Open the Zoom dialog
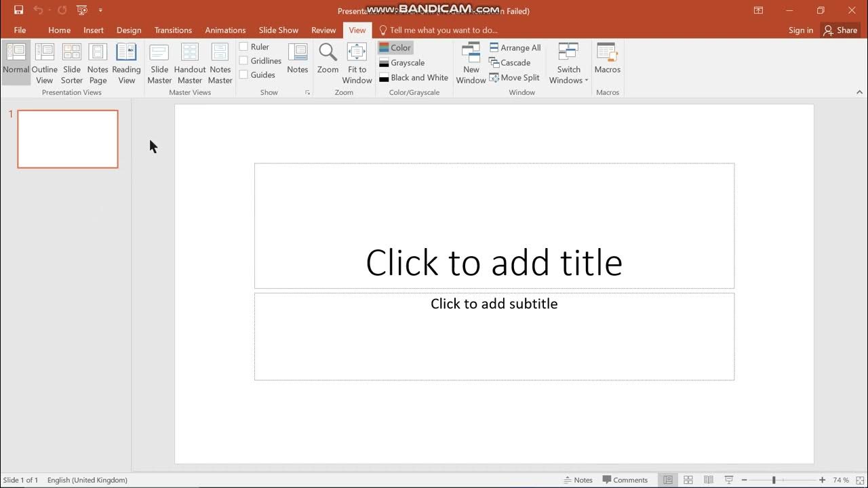Screen dimensions: 868x488 328,58
